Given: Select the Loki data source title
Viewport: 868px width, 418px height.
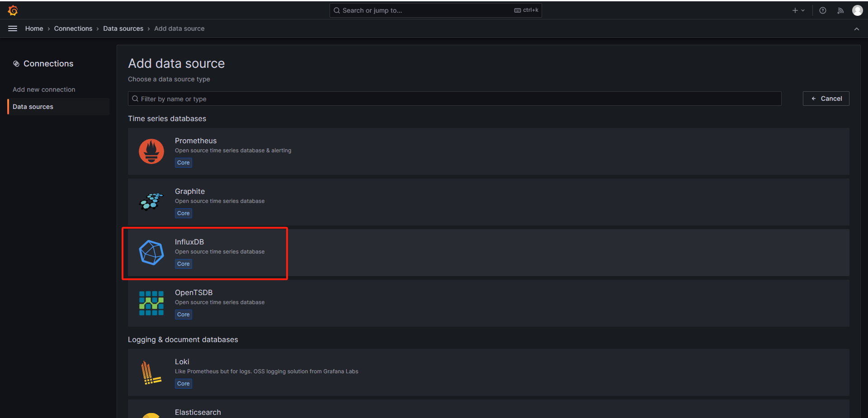Looking at the screenshot, I should pyautogui.click(x=182, y=362).
